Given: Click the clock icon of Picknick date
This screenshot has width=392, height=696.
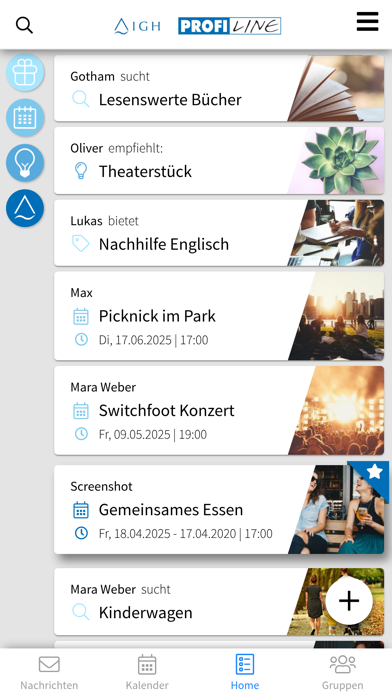Looking at the screenshot, I should click(81, 340).
